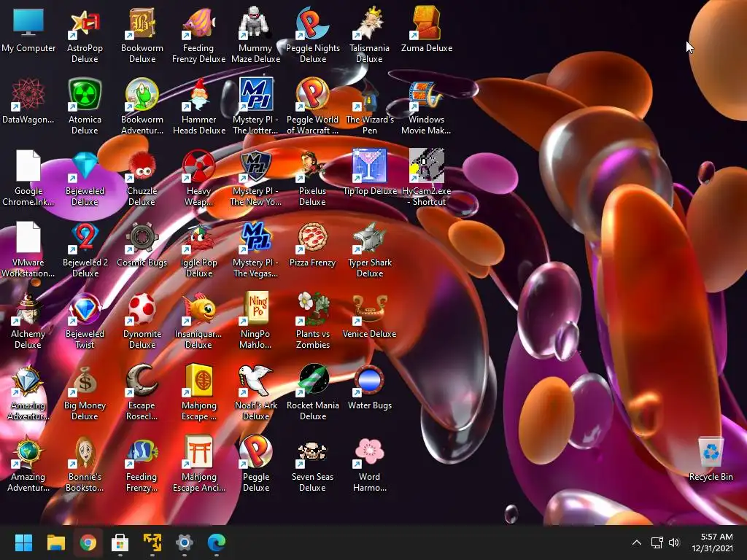747x560 pixels.
Task: Click the Plants vs Zombies icon
Action: point(312,308)
